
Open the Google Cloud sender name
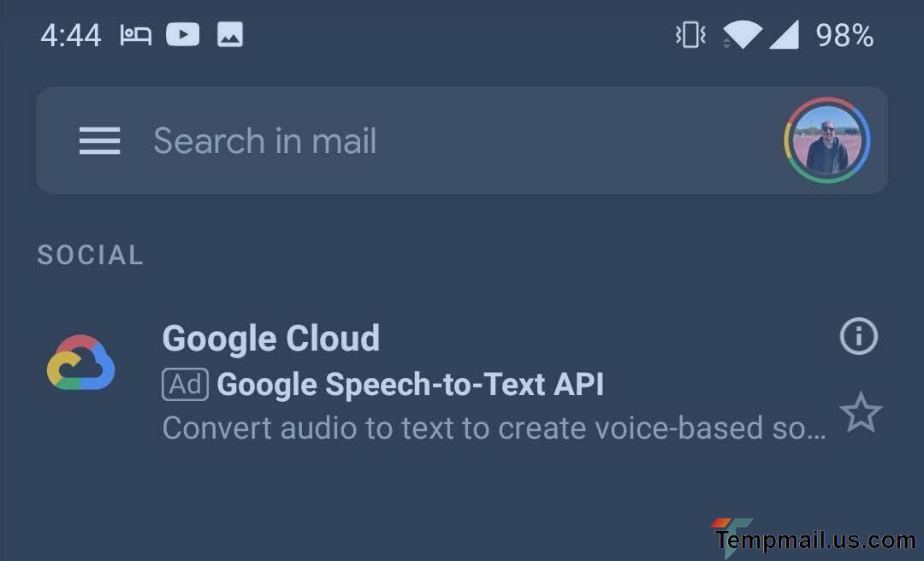(x=271, y=339)
